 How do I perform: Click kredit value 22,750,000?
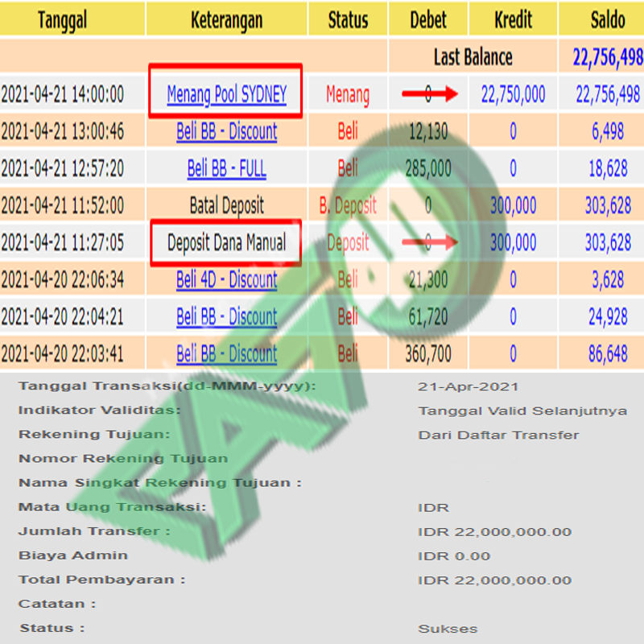513,94
